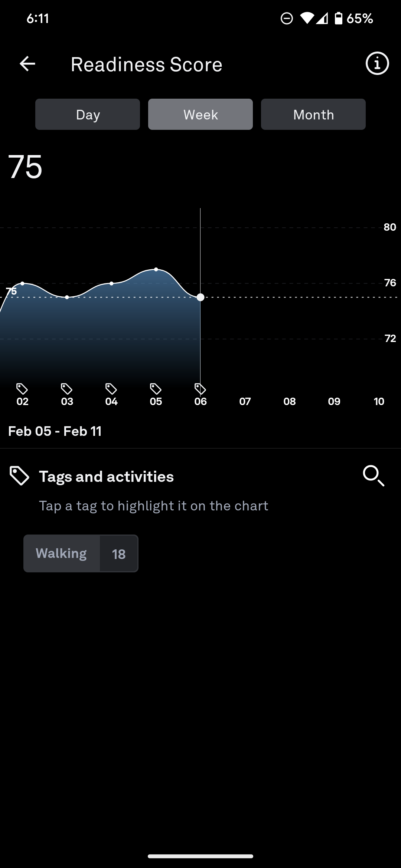
Task: Tap the back arrow icon
Action: pyautogui.click(x=27, y=64)
